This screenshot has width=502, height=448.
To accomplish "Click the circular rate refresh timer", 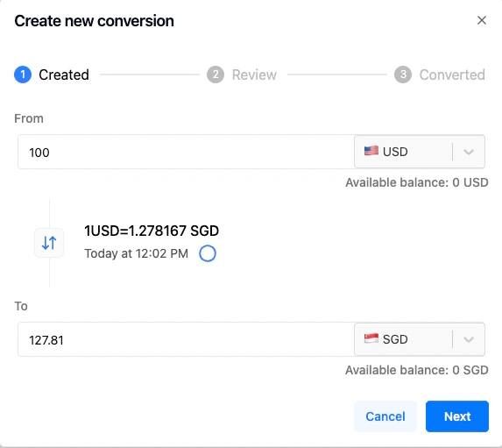I will click(208, 253).
